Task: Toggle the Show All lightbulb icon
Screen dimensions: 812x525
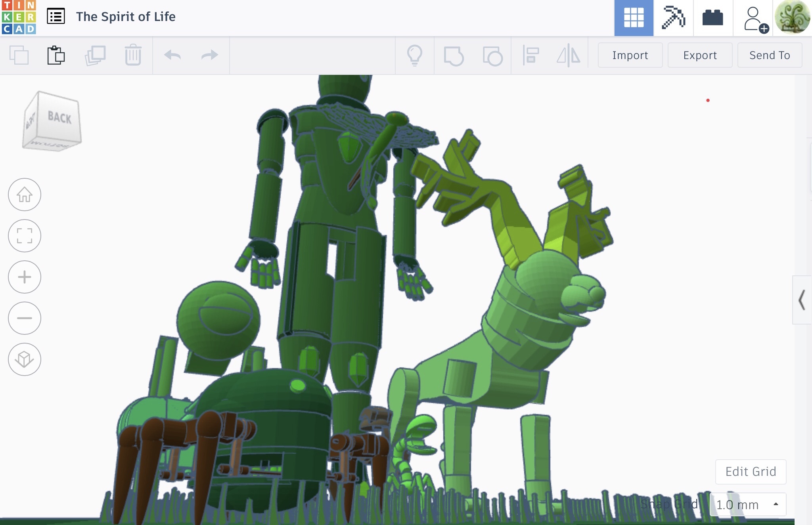Action: tap(415, 55)
